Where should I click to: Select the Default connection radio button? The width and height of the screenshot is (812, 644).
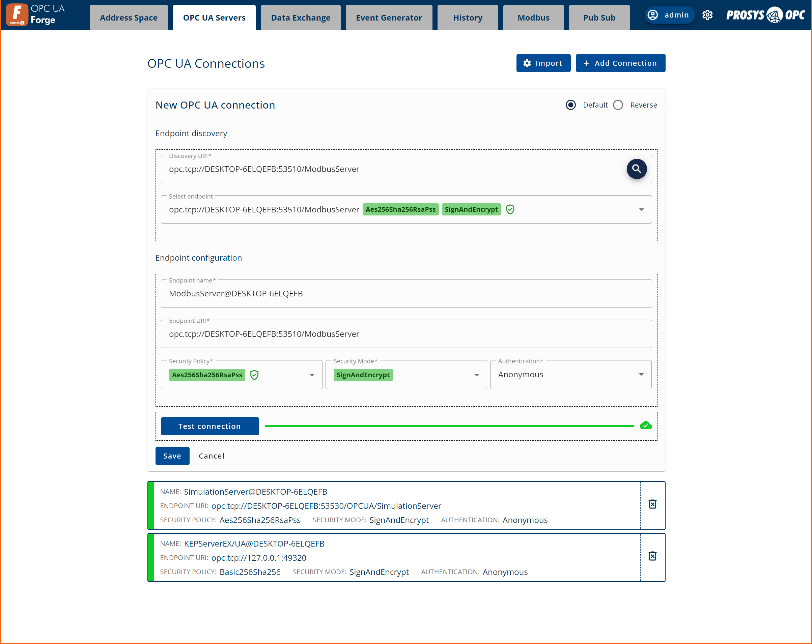(570, 105)
